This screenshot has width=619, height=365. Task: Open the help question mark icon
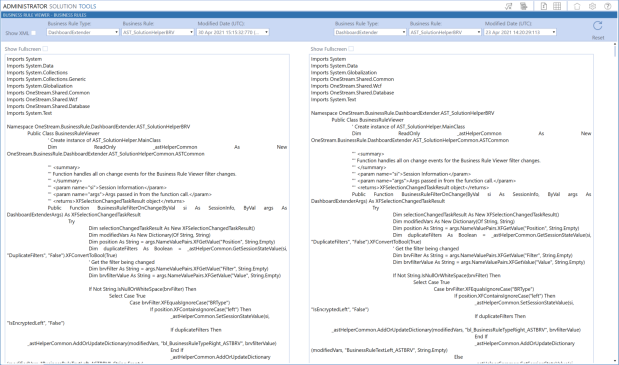click(608, 6)
